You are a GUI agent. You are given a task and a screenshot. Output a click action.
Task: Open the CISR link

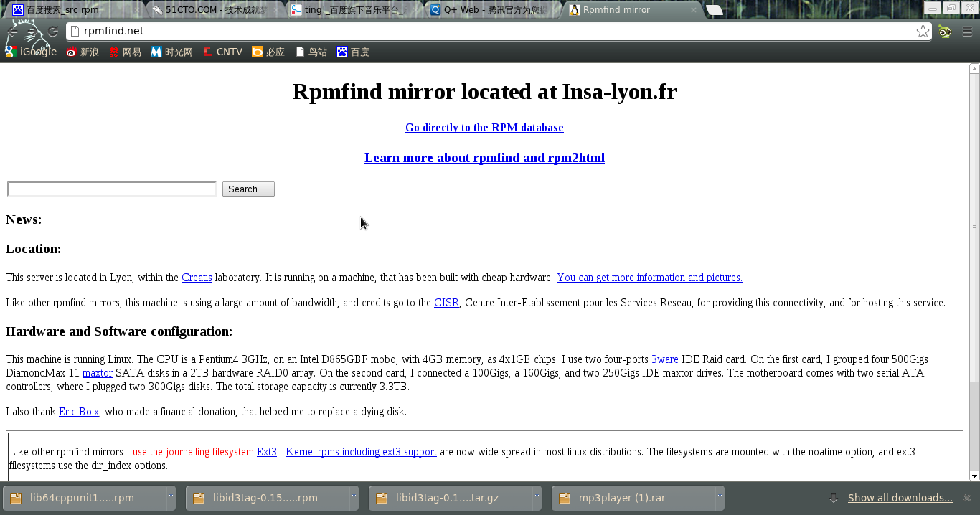446,303
